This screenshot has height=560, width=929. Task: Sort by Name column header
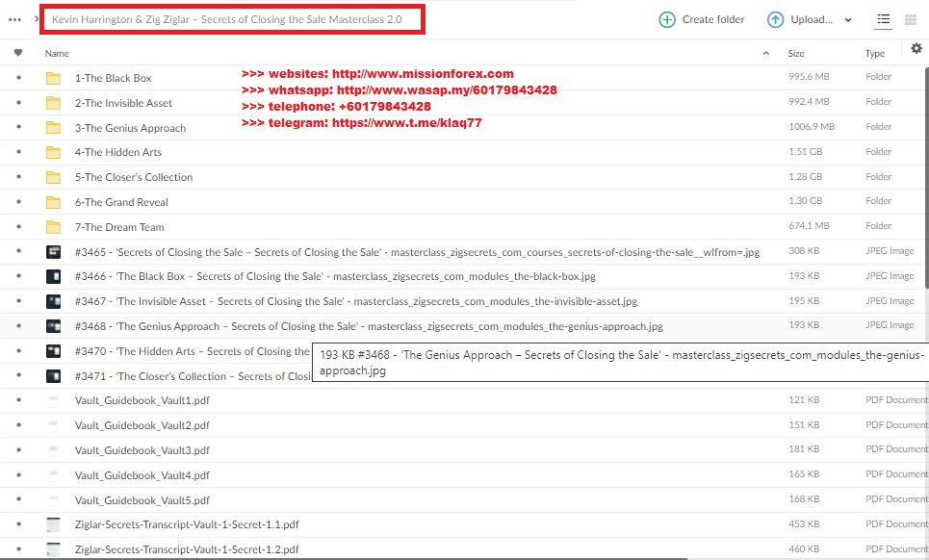pyautogui.click(x=57, y=53)
